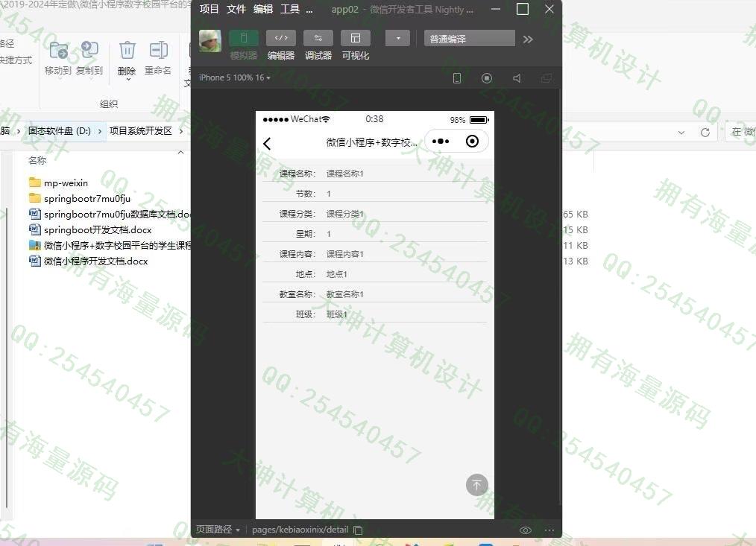Tap the mini program capsule menu dots

[x=441, y=142]
